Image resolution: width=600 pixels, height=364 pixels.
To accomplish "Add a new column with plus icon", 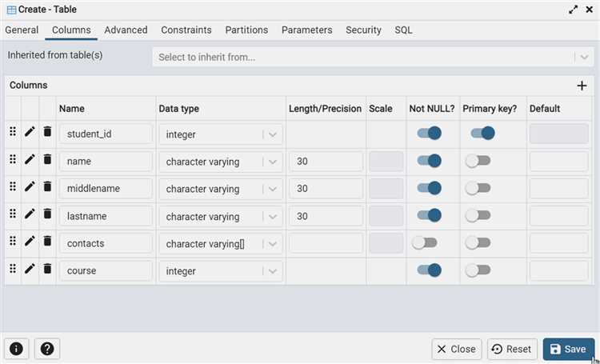I will pyautogui.click(x=582, y=86).
